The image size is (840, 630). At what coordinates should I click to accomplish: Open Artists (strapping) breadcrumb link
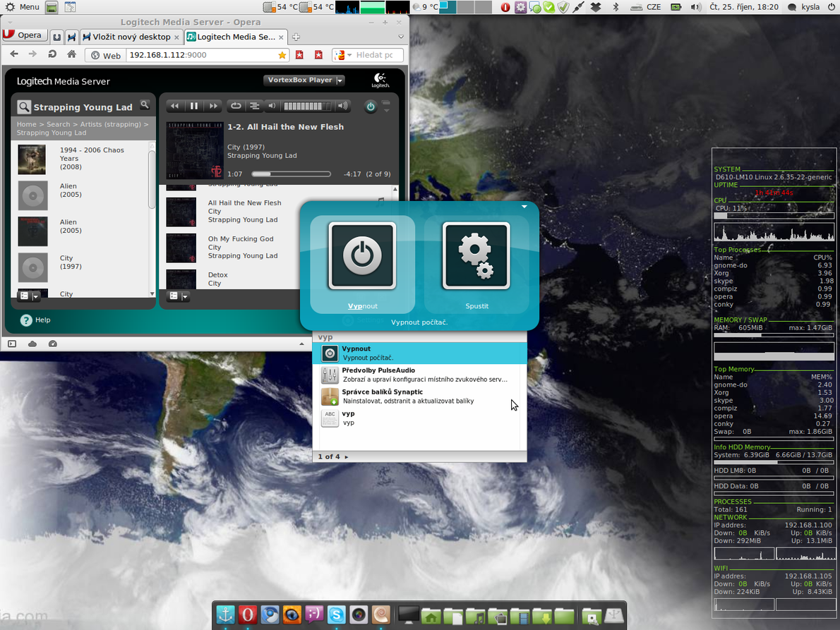pos(110,124)
